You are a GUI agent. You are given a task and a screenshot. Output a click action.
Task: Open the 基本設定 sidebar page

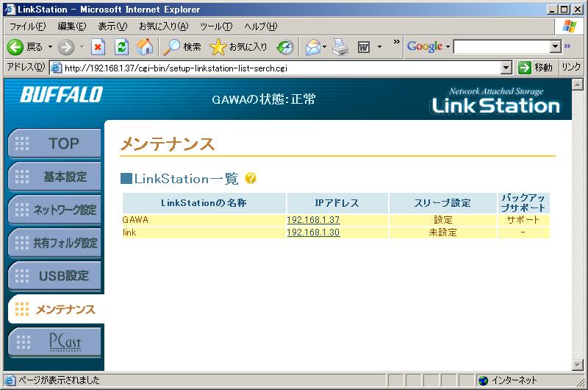pyautogui.click(x=54, y=177)
